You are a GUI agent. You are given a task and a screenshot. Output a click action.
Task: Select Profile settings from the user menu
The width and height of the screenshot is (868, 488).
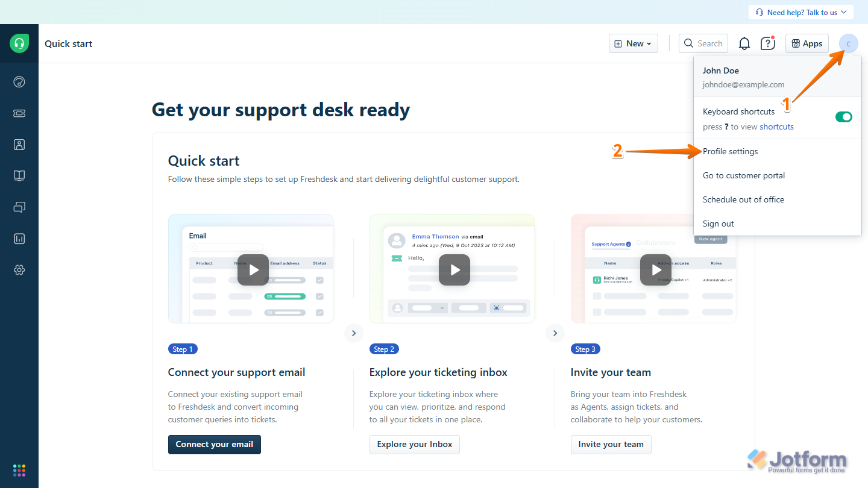[x=730, y=151]
